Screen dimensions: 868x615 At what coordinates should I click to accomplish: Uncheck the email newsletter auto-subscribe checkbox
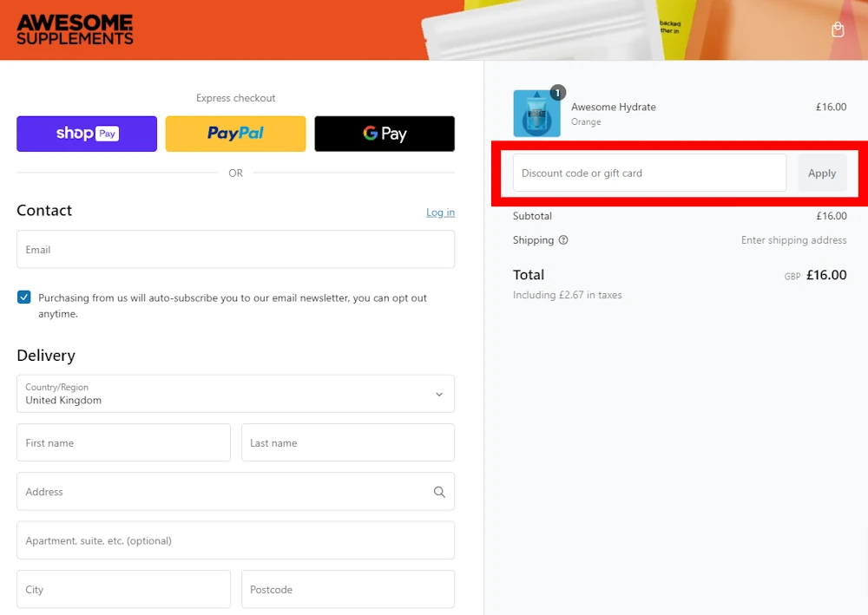(x=24, y=298)
